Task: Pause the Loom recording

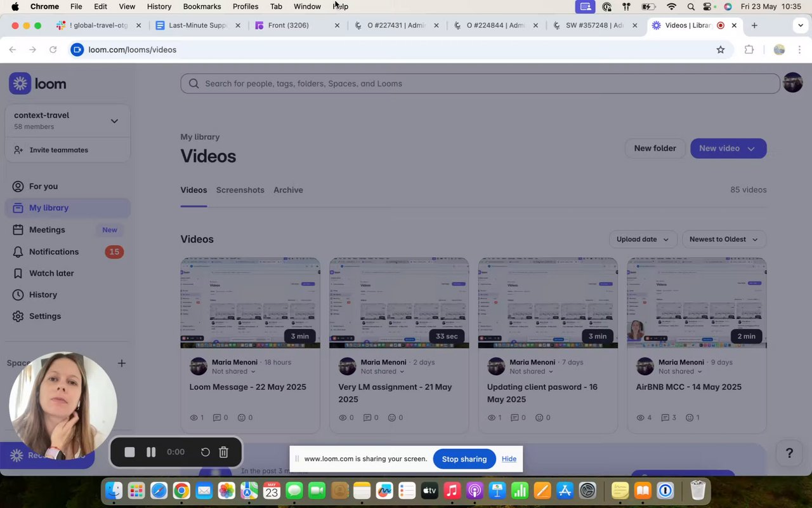Action: 151,452
